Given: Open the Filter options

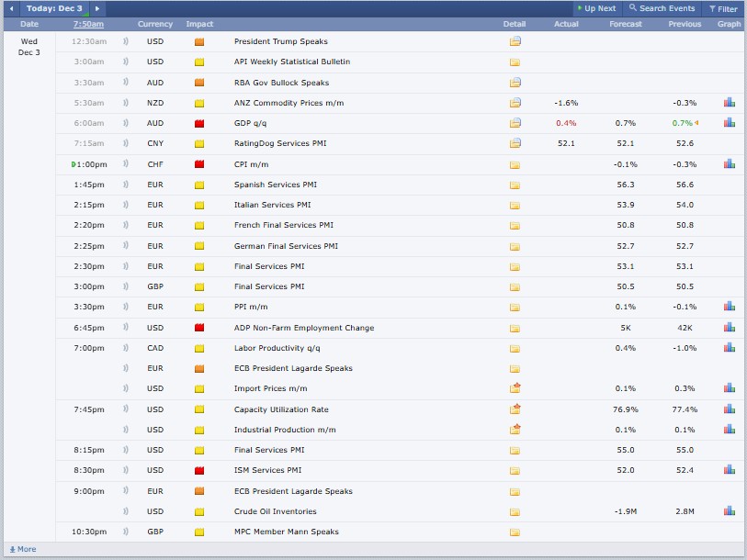Looking at the screenshot, I should pyautogui.click(x=722, y=8).
